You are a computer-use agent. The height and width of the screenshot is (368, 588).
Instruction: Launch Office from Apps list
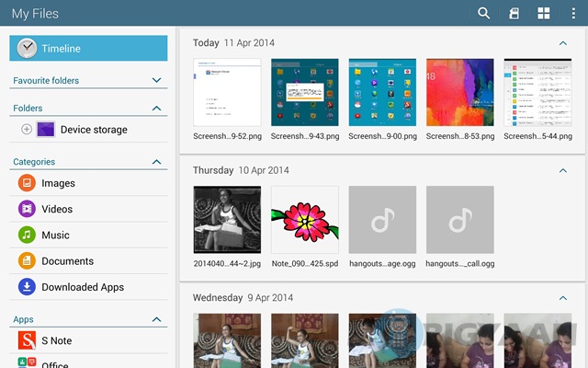88,362
